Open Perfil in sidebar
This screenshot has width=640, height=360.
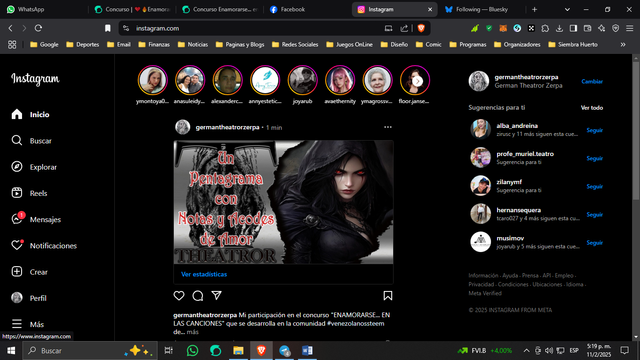[29, 298]
